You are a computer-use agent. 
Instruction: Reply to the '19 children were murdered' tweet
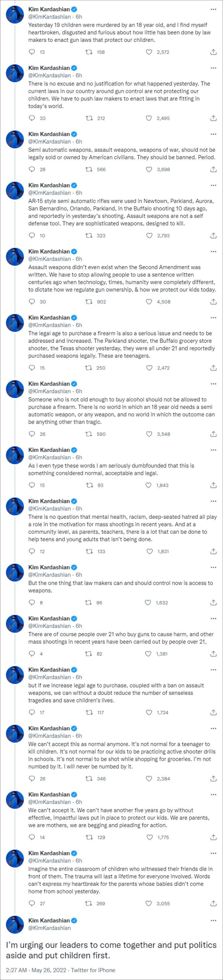point(32,52)
